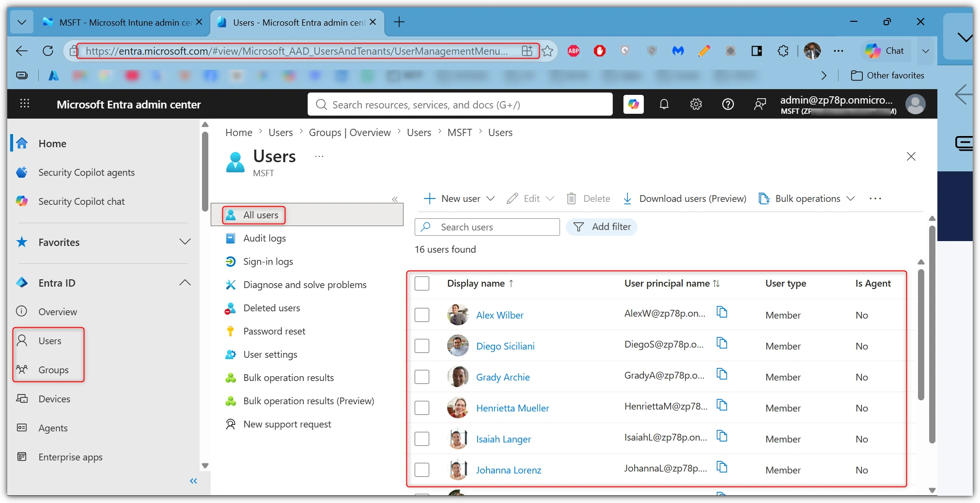The height and width of the screenshot is (503, 980).
Task: Open browser Settings and more menu
Action: pos(839,51)
